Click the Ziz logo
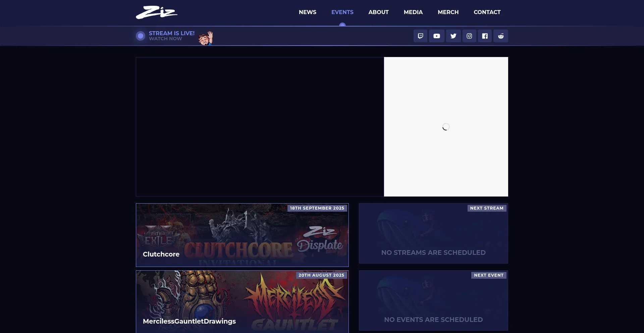Image resolution: width=644 pixels, height=333 pixels. coord(156,12)
